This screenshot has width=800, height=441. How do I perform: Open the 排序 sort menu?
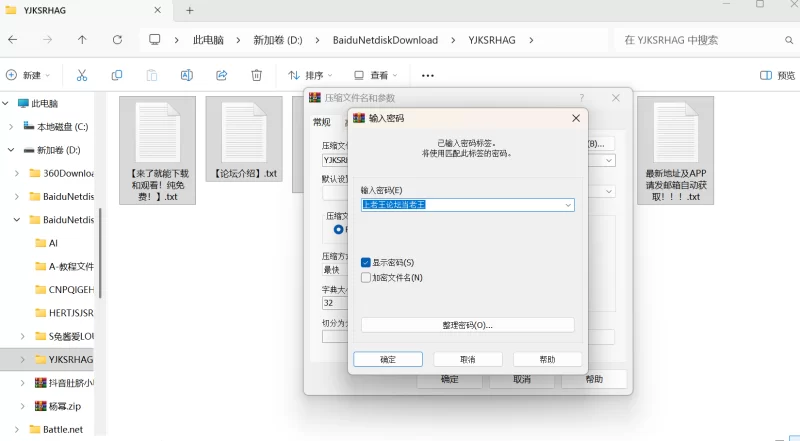310,76
